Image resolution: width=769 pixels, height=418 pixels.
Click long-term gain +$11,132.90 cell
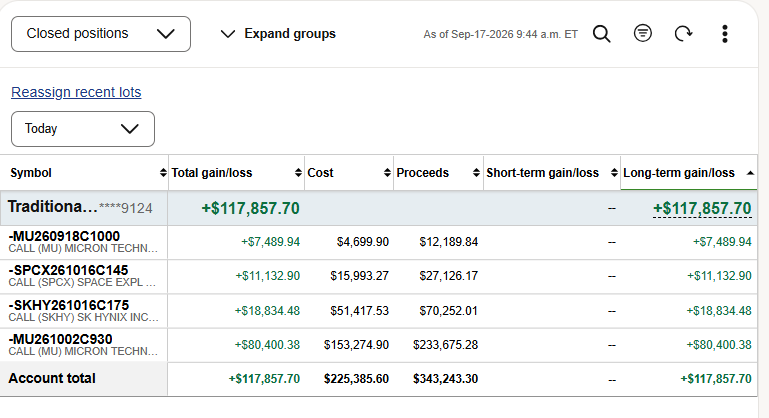point(719,276)
